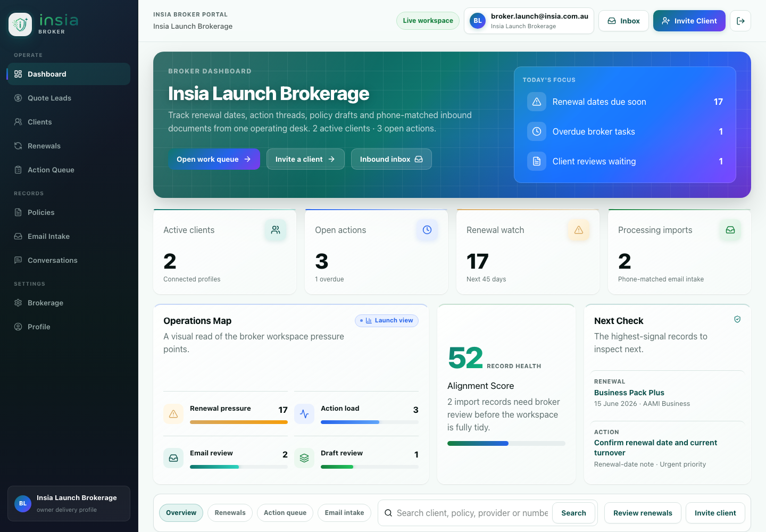Image resolution: width=766 pixels, height=532 pixels.
Task: Open Action Queue in the sidebar
Action: tap(69, 170)
